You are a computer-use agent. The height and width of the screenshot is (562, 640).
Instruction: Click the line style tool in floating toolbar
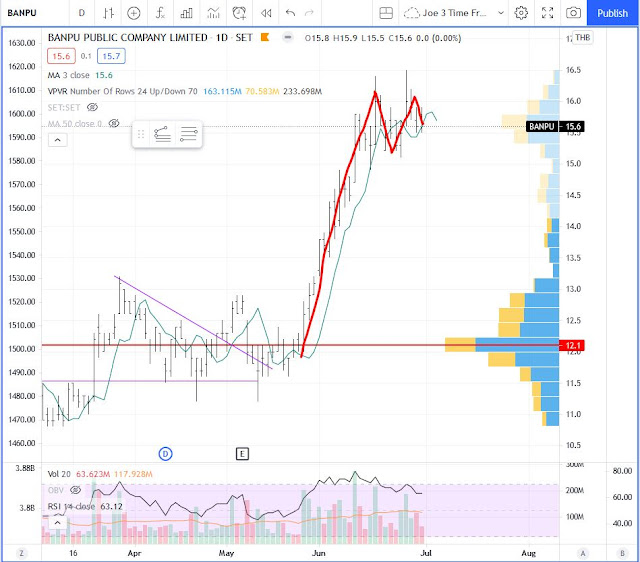[x=162, y=134]
